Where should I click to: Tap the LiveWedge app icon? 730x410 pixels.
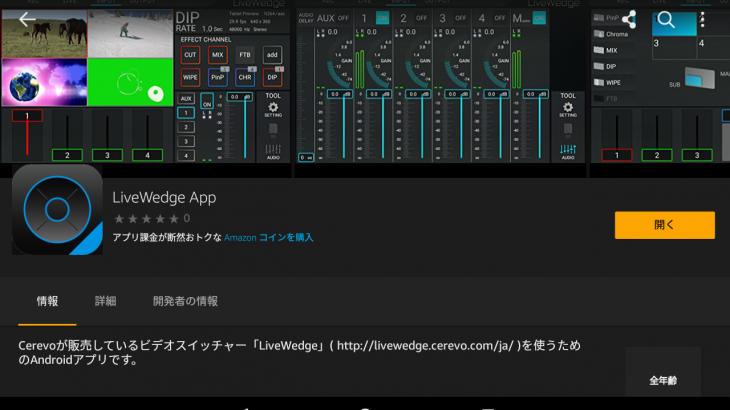click(x=57, y=209)
